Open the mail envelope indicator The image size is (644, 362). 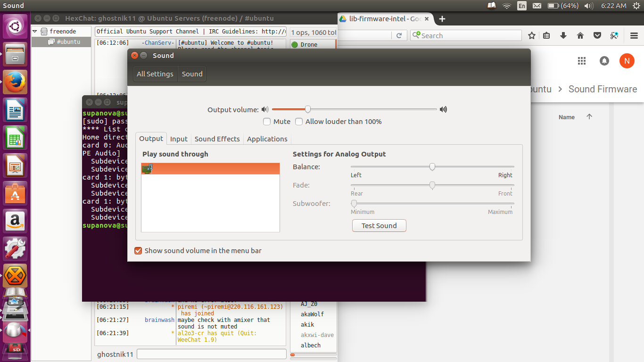click(537, 6)
